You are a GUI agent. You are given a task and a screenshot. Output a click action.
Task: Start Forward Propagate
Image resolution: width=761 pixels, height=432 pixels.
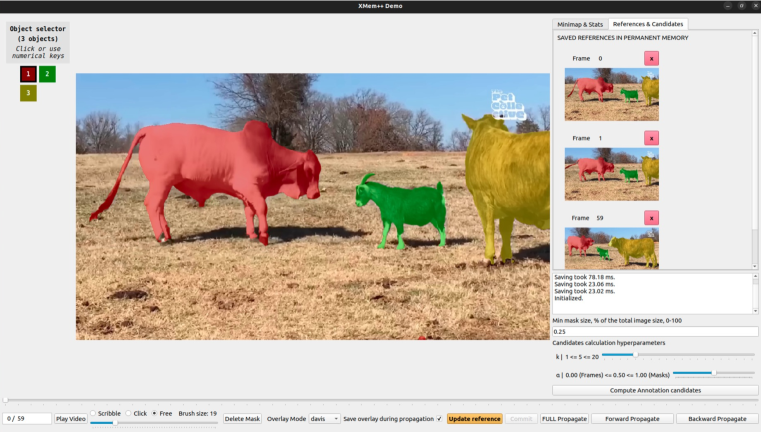[x=631, y=418]
